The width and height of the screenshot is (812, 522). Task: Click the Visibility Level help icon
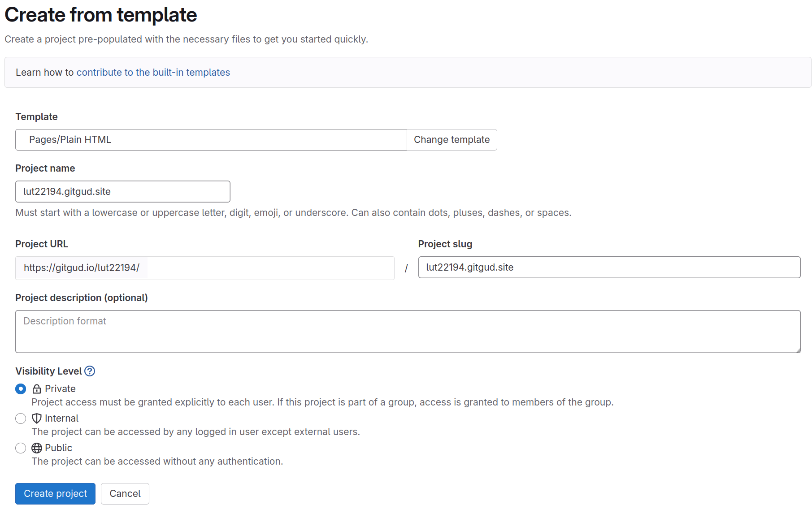coord(90,371)
